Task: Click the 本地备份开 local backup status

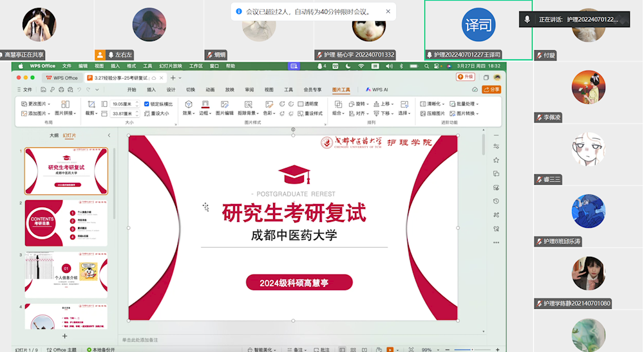Action: (101, 349)
